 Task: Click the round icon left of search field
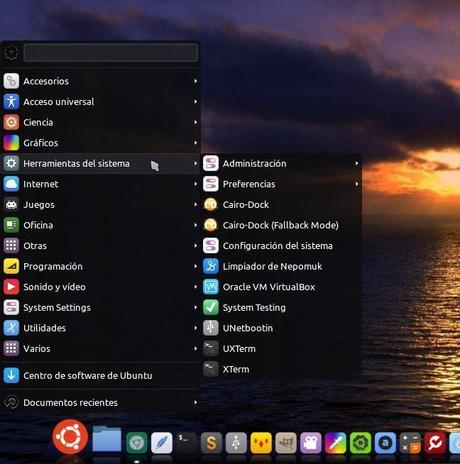click(x=11, y=53)
